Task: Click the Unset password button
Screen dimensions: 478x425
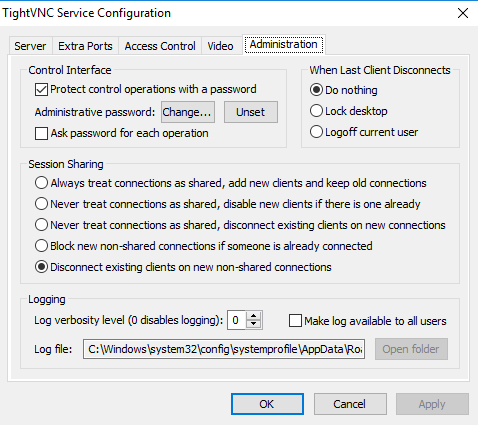Action: (251, 112)
